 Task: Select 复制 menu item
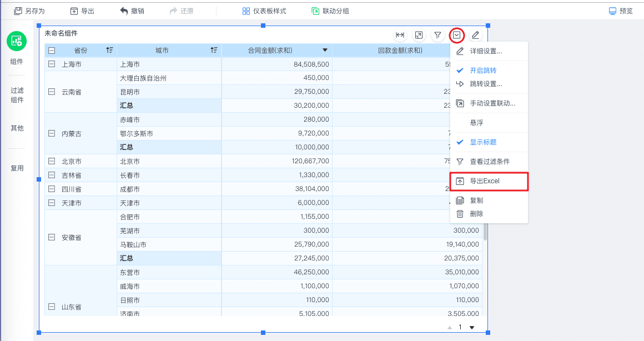[489, 200]
